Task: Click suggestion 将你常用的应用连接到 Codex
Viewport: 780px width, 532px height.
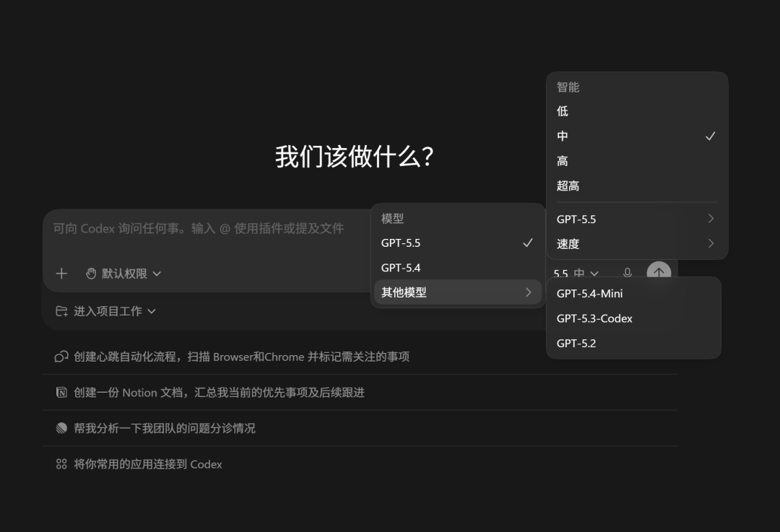Action: tap(360, 464)
